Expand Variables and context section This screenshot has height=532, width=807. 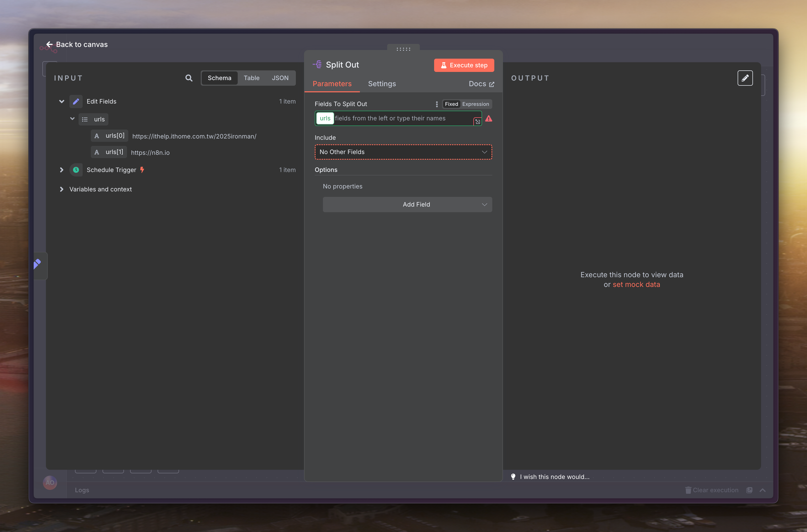click(x=61, y=189)
